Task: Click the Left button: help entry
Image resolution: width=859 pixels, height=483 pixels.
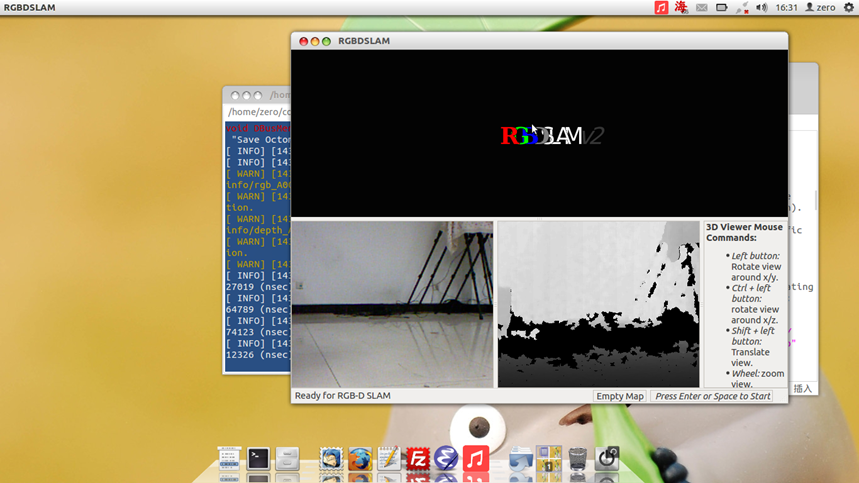Action: click(756, 267)
